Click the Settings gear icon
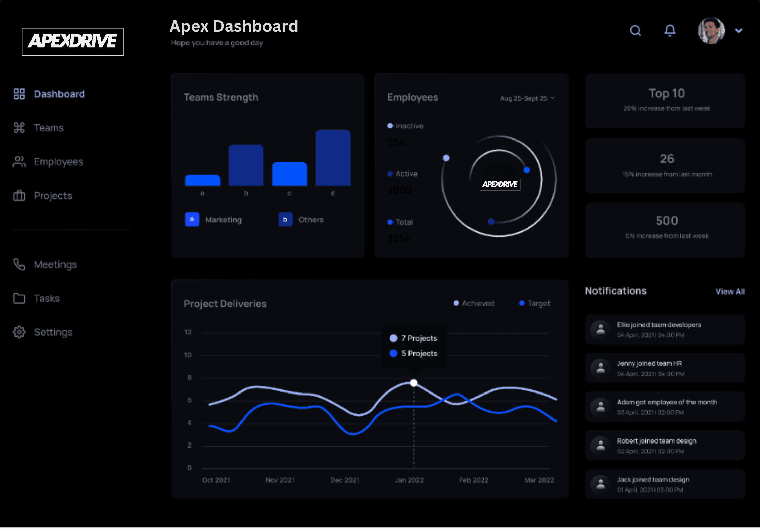Image resolution: width=760 pixels, height=532 pixels. (x=19, y=332)
